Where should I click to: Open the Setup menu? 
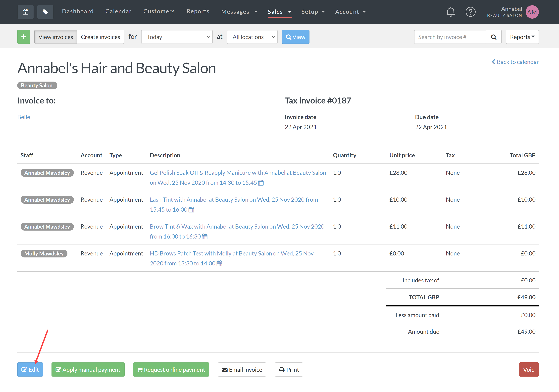point(313,12)
